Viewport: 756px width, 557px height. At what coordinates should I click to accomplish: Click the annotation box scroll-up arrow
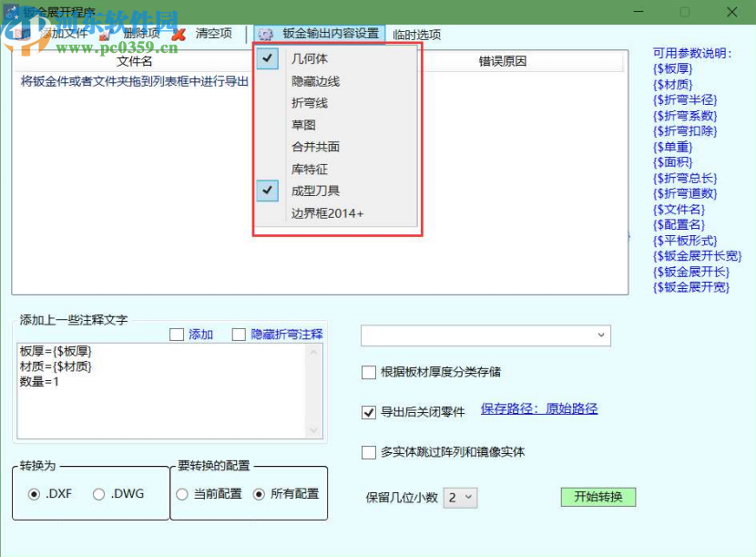pyautogui.click(x=314, y=353)
